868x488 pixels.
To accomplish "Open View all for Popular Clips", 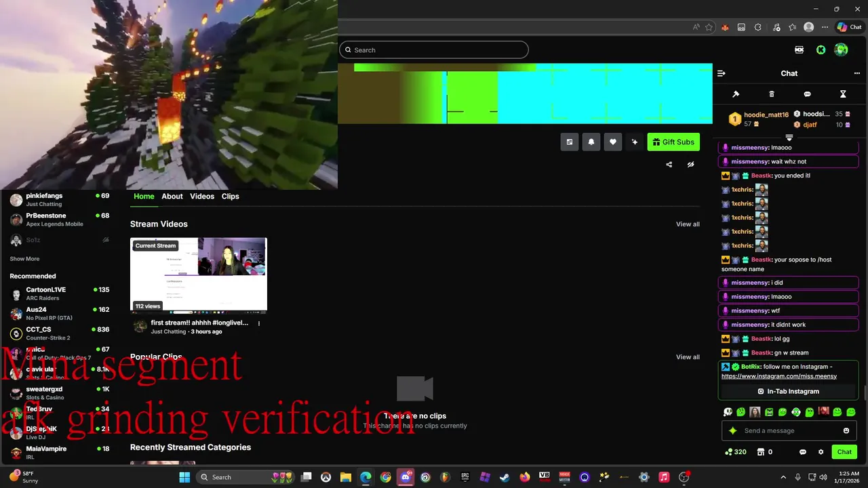I will tap(688, 357).
